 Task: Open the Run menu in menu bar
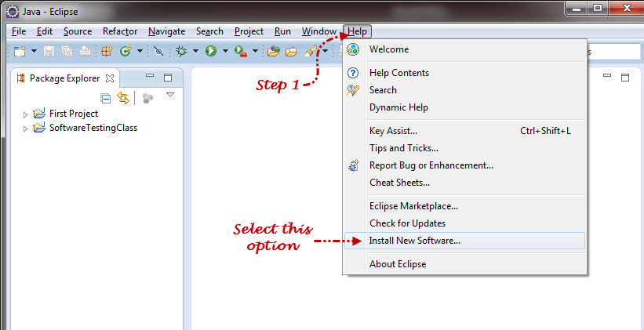pyautogui.click(x=282, y=31)
